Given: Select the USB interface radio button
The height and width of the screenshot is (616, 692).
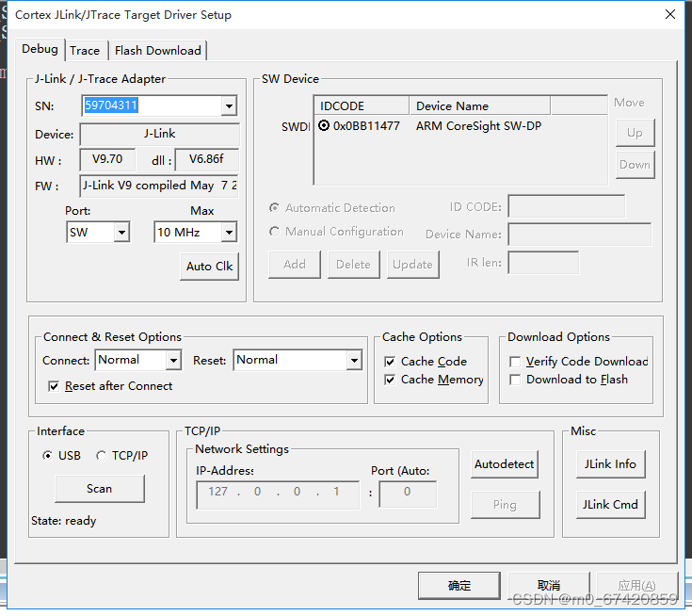Looking at the screenshot, I should [x=47, y=455].
